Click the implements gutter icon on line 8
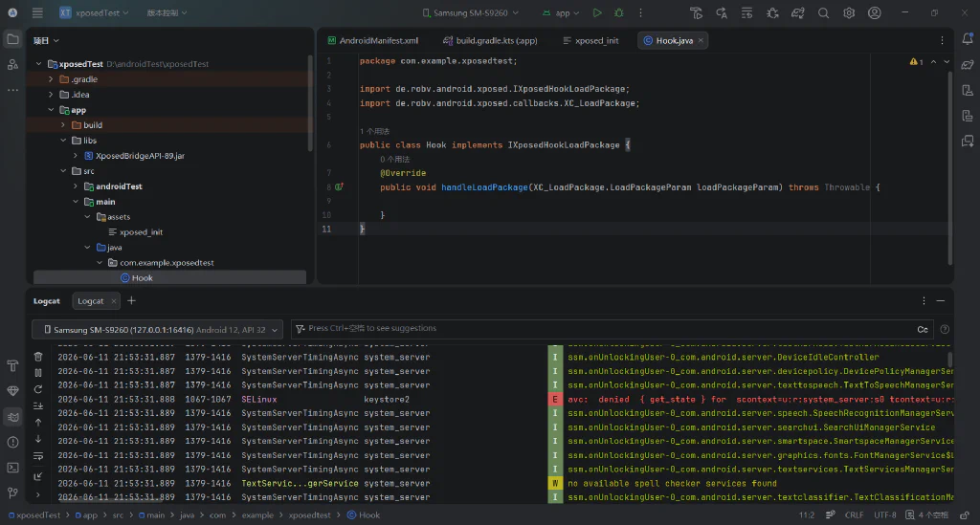980x525 pixels. coord(339,186)
